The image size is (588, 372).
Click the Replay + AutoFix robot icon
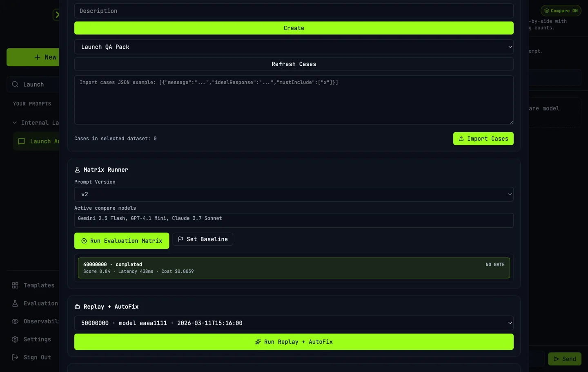[77, 307]
